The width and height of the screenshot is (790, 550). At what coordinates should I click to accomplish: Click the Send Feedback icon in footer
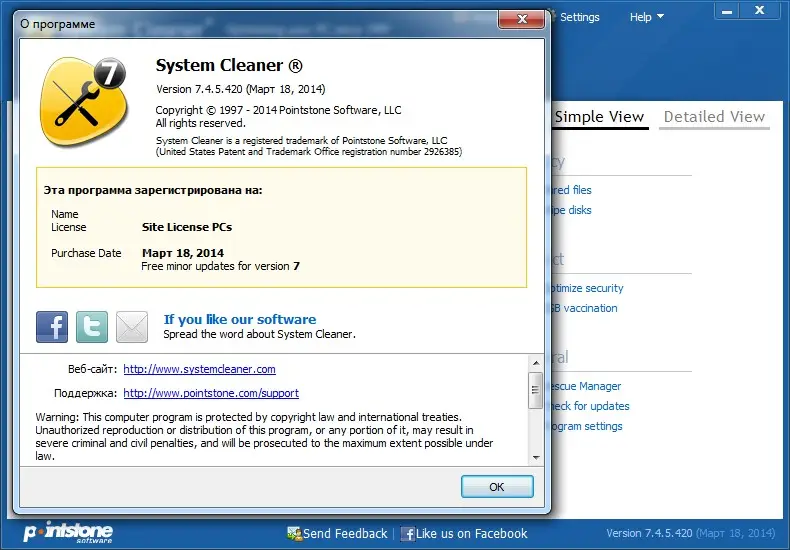(x=294, y=534)
